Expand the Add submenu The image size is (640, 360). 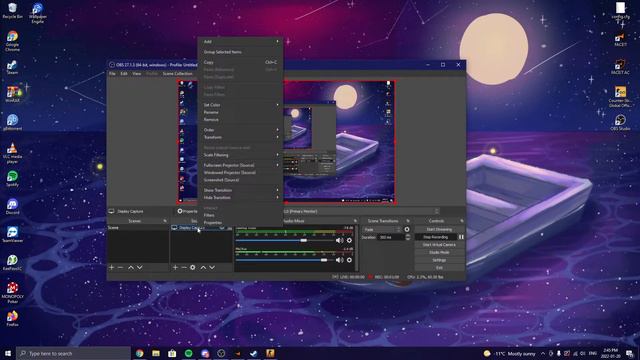pyautogui.click(x=240, y=42)
